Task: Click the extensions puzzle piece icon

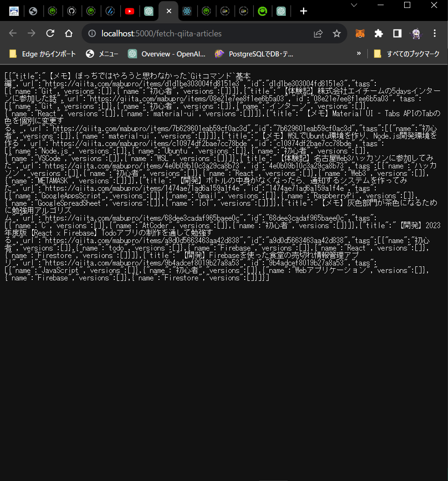Action: 379,34
